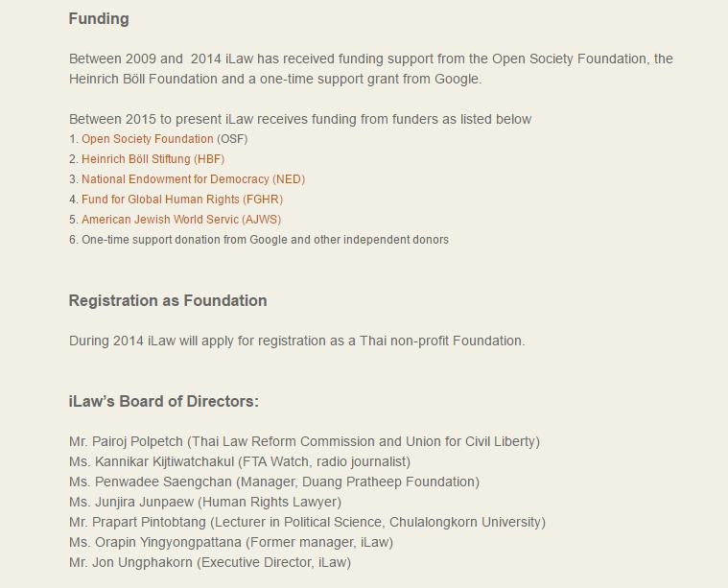Click the Ms. Junjira Junpaew entry
Viewport: 728px width, 588px height.
(205, 502)
